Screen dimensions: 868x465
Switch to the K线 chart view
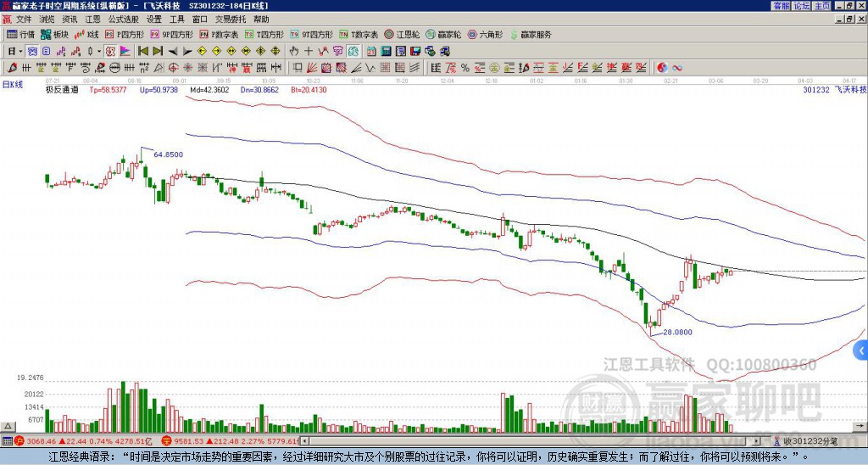tap(86, 34)
